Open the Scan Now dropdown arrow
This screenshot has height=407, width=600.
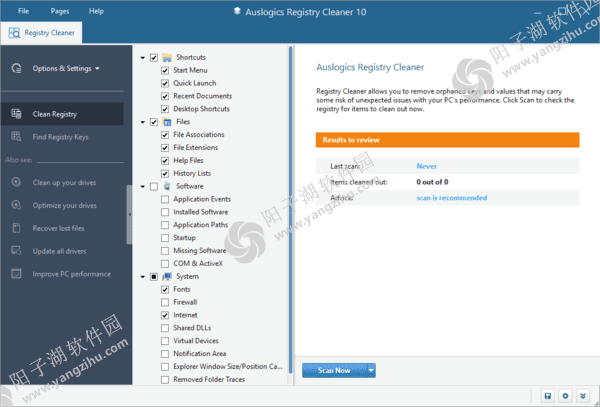pyautogui.click(x=371, y=370)
